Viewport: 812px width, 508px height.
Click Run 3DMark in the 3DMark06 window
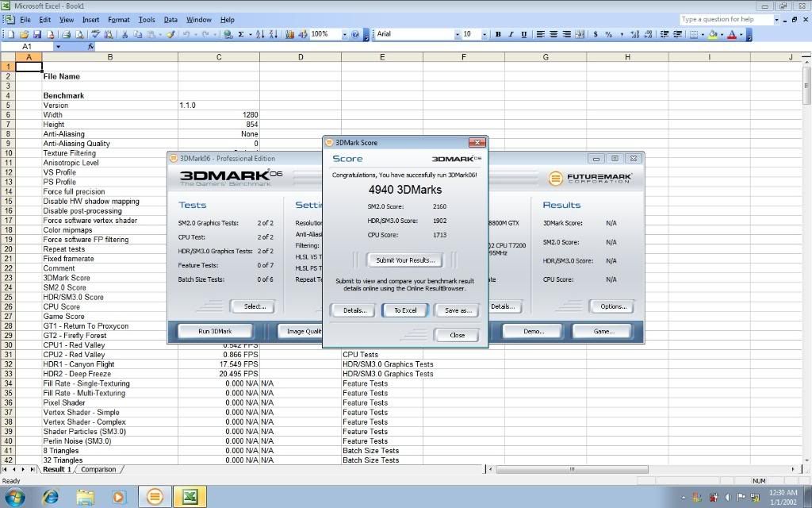[215, 331]
